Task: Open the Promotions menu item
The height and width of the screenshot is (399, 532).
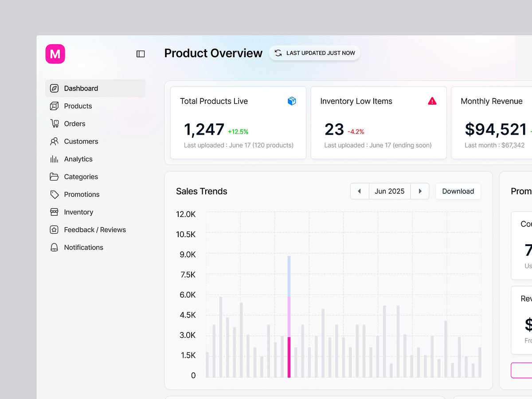Action: (95, 195)
